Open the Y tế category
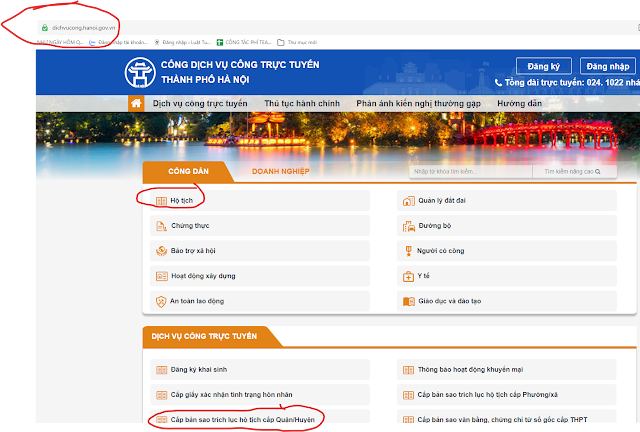 [x=425, y=276]
